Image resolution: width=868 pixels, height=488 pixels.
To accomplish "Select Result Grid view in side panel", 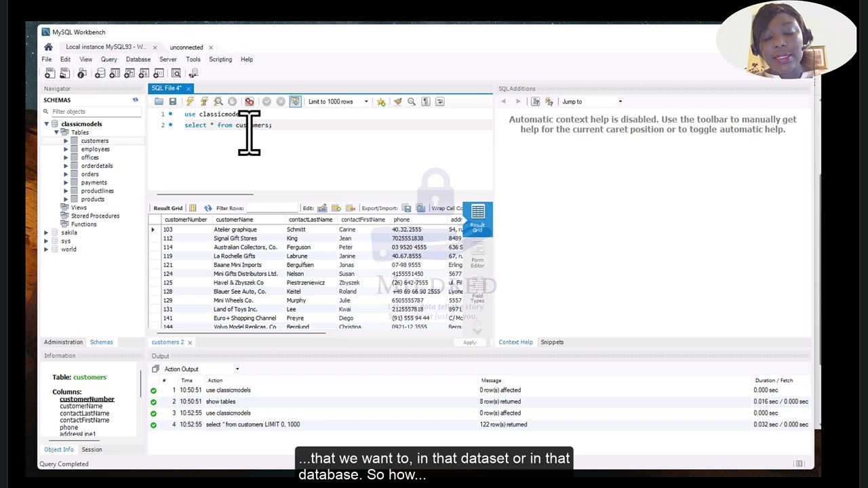I will (x=477, y=219).
